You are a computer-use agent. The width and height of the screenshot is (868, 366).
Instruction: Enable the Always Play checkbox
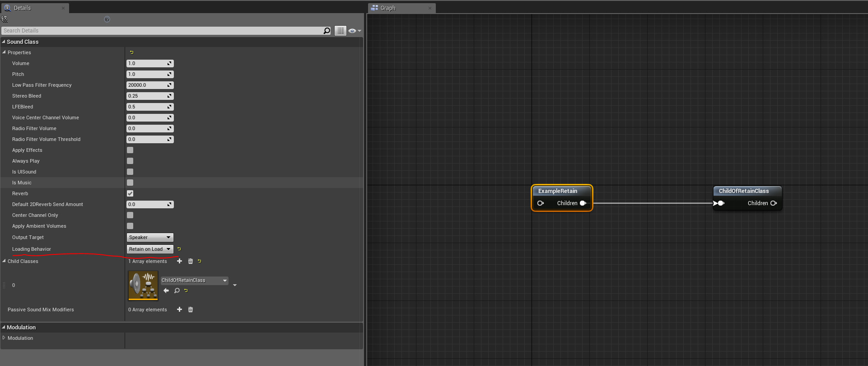(130, 161)
